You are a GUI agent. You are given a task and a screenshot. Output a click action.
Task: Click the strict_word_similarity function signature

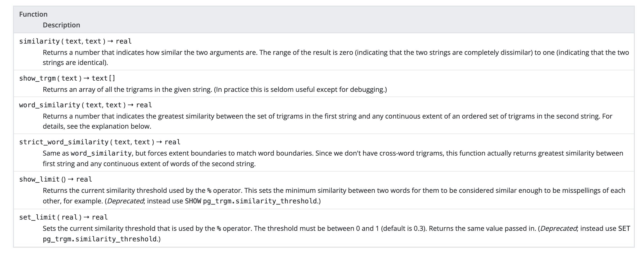click(100, 142)
